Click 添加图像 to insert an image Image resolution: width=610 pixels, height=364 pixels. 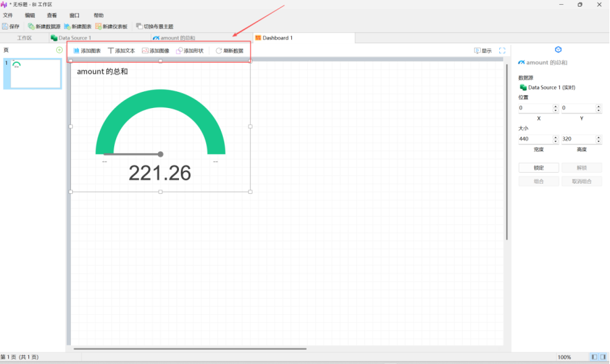[156, 51]
